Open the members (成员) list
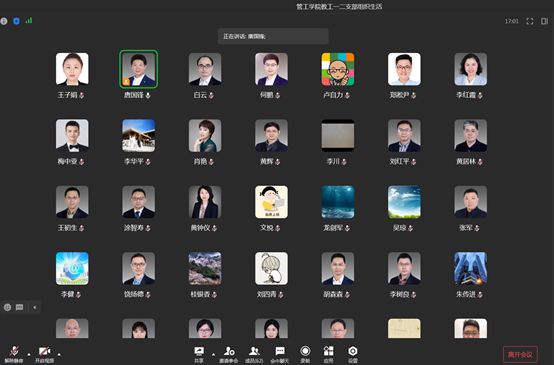This screenshot has width=554, height=365. tap(254, 354)
